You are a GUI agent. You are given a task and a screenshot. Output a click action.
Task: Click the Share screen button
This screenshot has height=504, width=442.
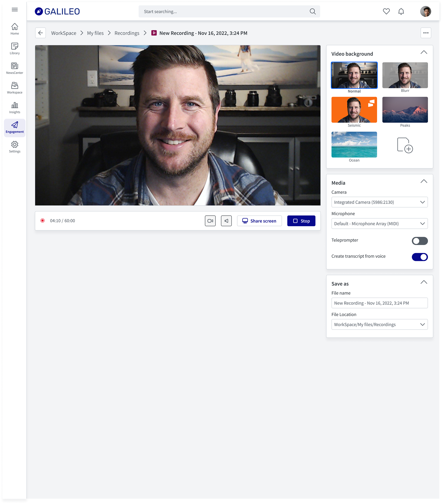coord(259,221)
